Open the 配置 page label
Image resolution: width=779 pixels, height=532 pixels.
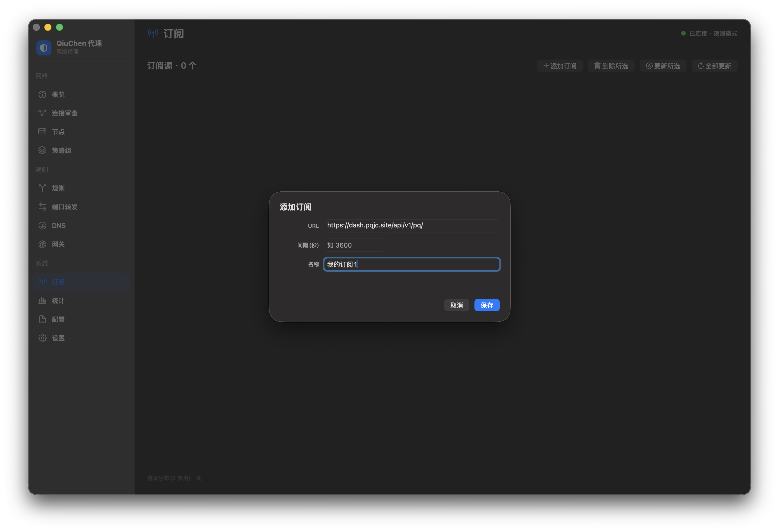(x=58, y=319)
